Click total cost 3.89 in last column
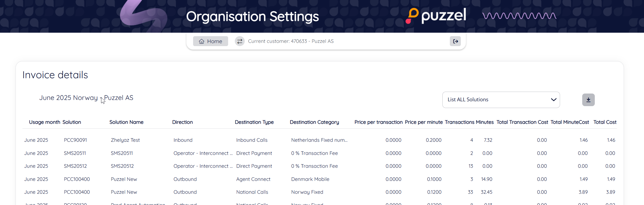The height and width of the screenshot is (205, 644). coord(611,192)
